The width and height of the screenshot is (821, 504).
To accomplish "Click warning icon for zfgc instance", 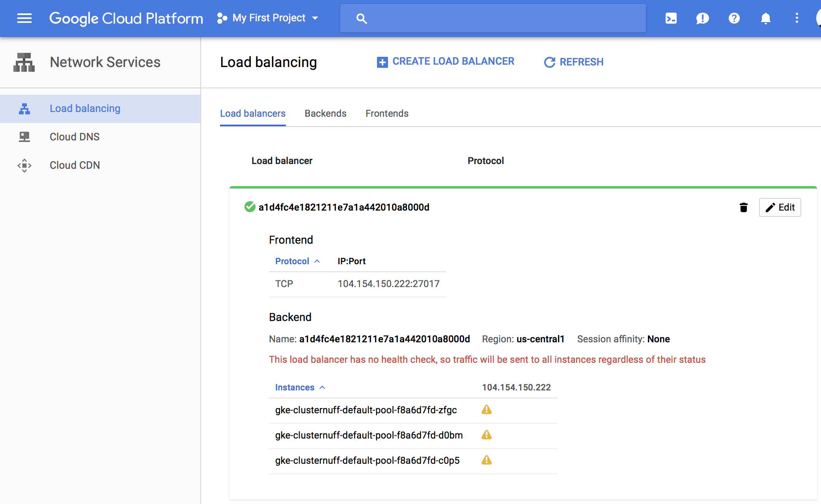I will pyautogui.click(x=486, y=410).
